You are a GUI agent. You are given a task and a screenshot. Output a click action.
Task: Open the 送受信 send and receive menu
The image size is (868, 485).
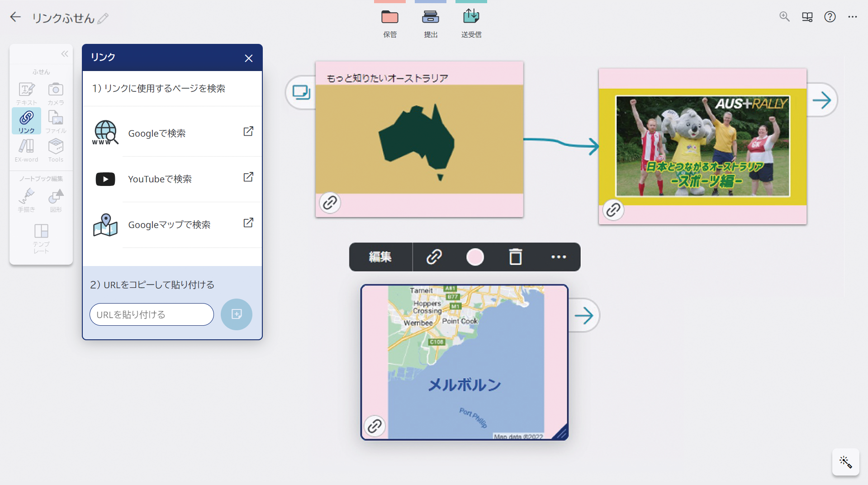[471, 23]
